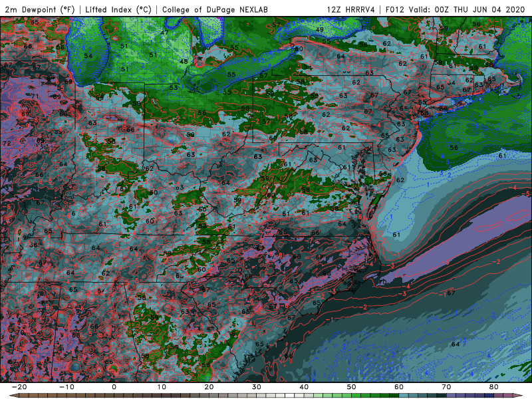Click the 0 tick label on color bar
The height and width of the screenshot is (399, 532).
[114, 387]
